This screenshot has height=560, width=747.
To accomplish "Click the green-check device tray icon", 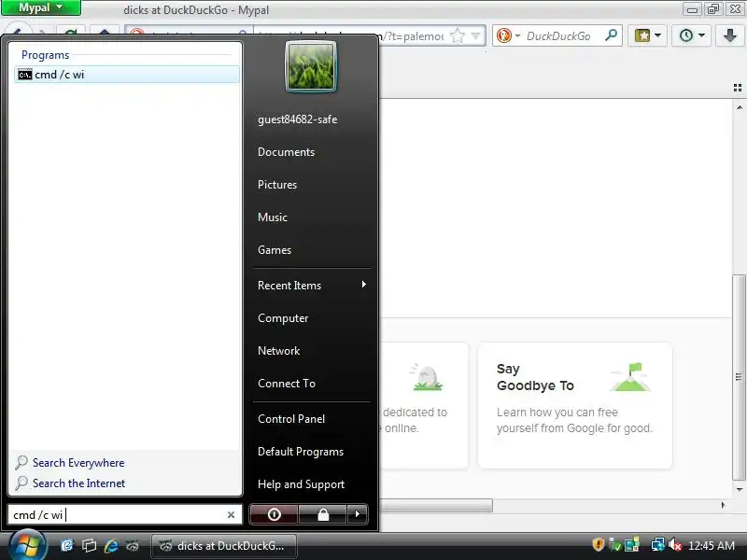I will click(x=615, y=545).
